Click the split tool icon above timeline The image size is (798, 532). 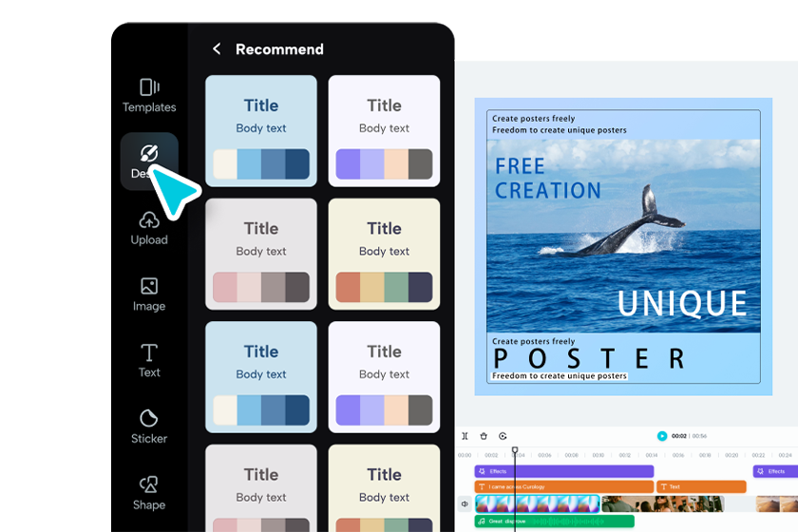465,436
